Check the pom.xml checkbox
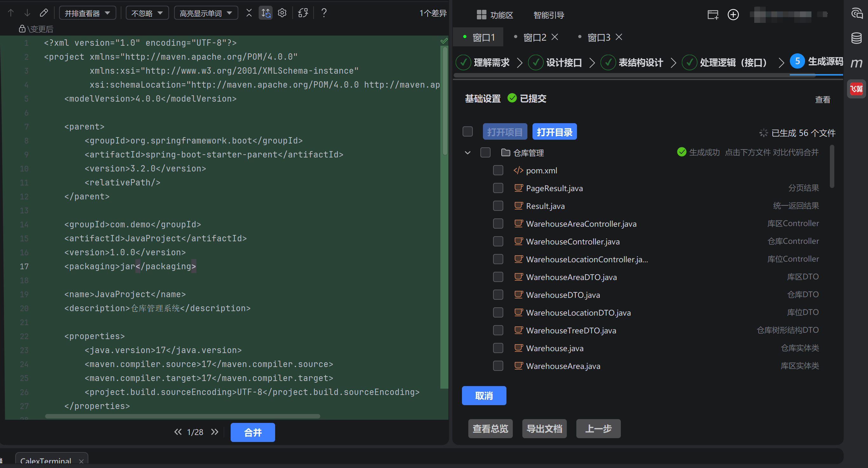 [498, 170]
